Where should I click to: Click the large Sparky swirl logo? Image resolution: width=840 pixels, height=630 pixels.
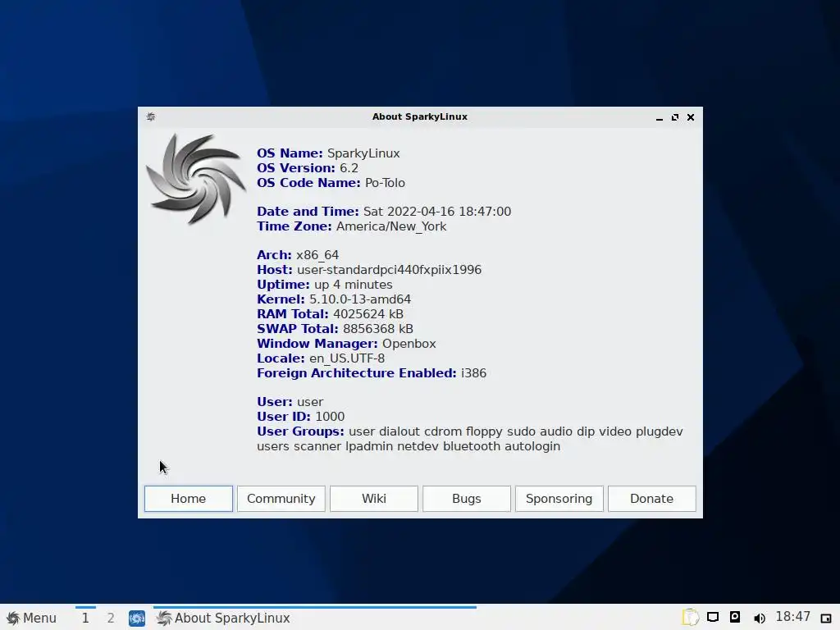(196, 178)
